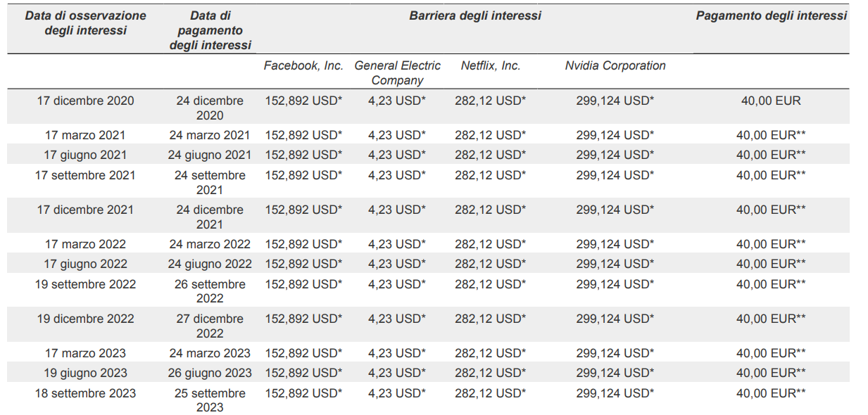
Task: Click the 'Barriera degli interessi' header
Action: (475, 15)
